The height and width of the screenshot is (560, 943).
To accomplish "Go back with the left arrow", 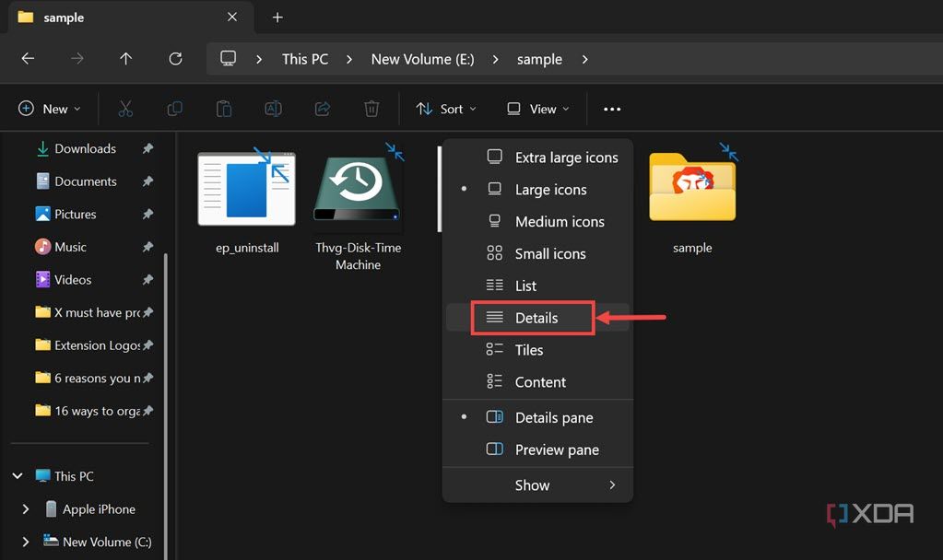I will [28, 58].
